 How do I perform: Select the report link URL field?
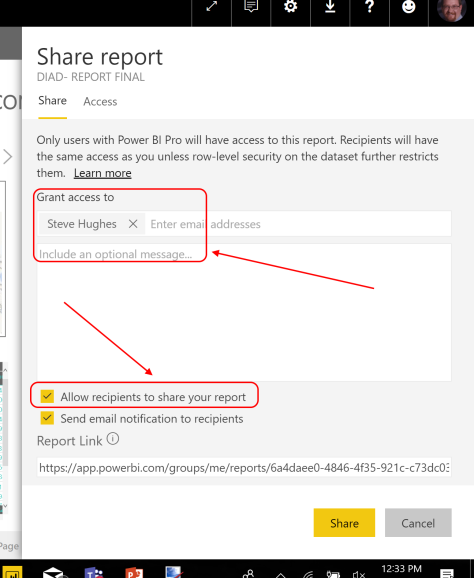tap(244, 467)
